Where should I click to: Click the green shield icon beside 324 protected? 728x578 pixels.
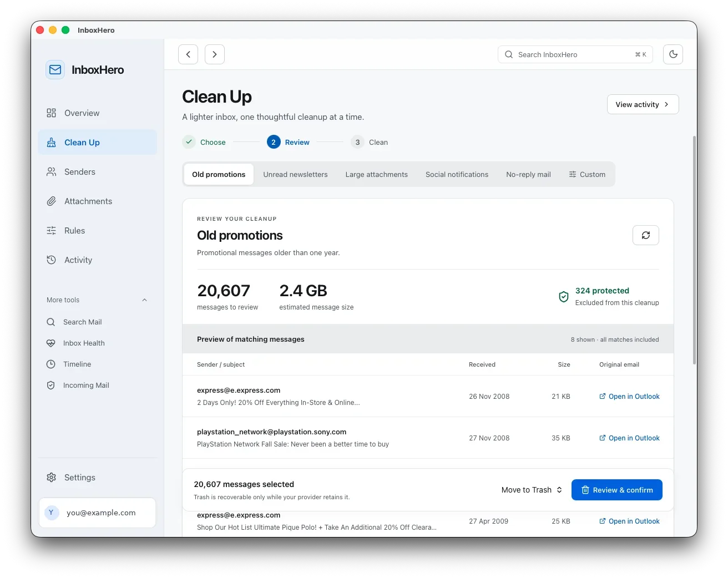click(x=564, y=297)
